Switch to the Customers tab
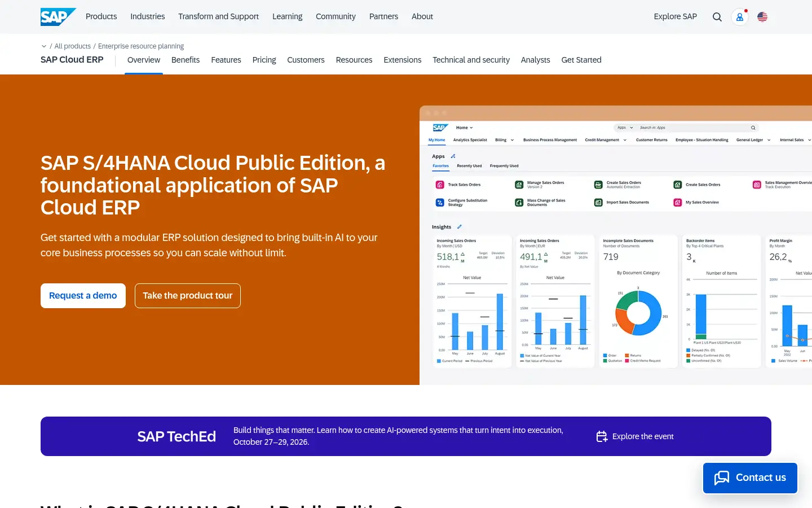The width and height of the screenshot is (812, 508). (306, 60)
